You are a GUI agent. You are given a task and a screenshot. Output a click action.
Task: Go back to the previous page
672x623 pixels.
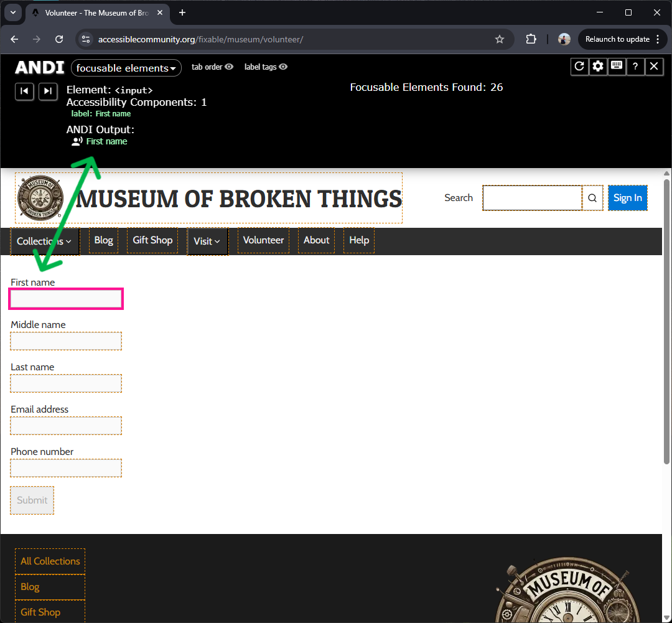pyautogui.click(x=14, y=39)
